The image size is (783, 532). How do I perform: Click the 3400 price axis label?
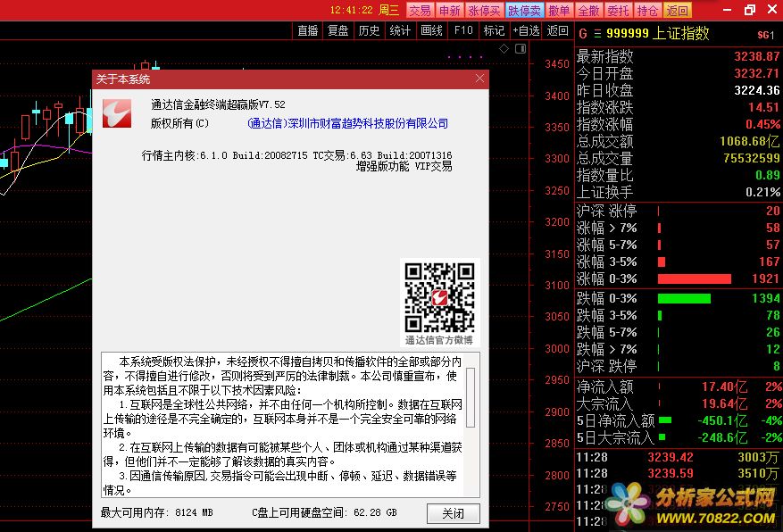click(x=557, y=96)
